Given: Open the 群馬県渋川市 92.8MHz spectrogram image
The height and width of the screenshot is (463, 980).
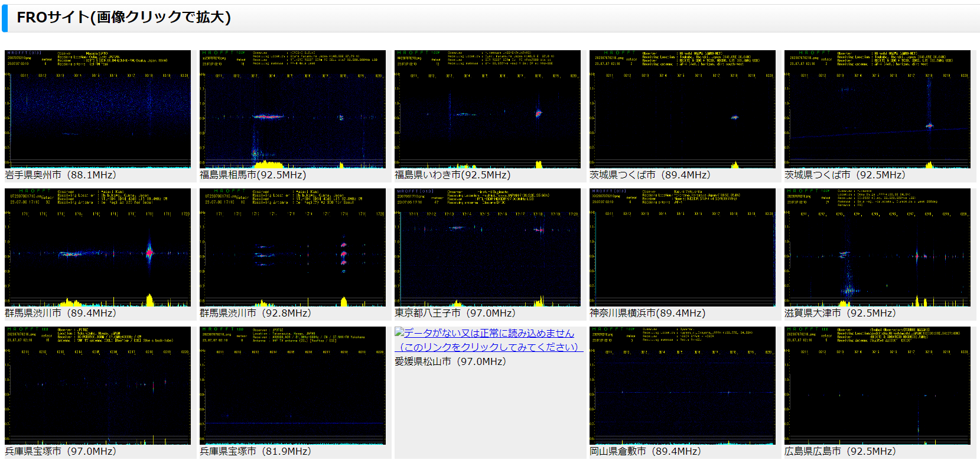Looking at the screenshot, I should pos(292,247).
